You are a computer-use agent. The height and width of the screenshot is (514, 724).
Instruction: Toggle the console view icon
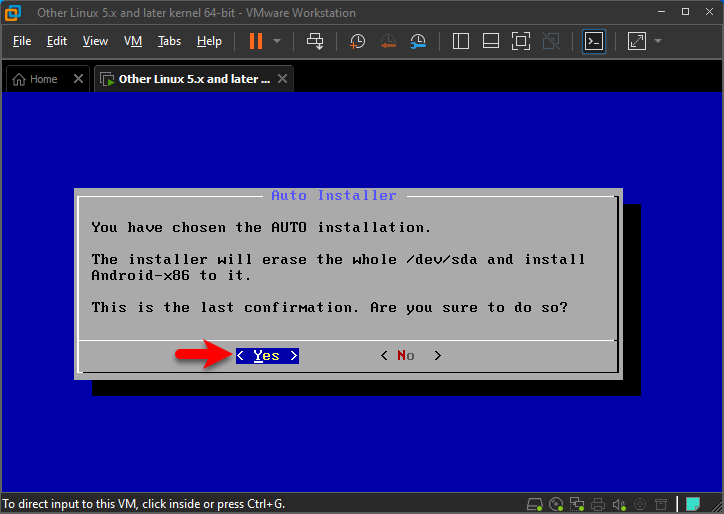(x=594, y=41)
